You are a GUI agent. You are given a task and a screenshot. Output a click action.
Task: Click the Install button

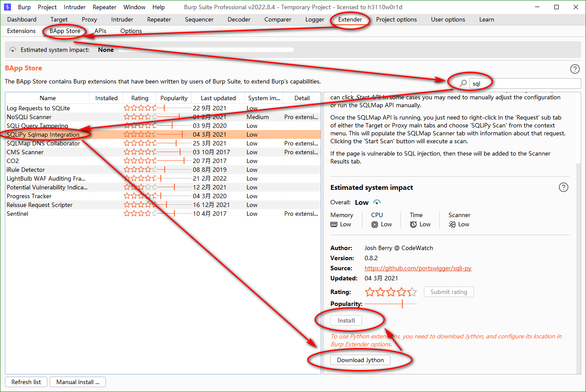346,320
